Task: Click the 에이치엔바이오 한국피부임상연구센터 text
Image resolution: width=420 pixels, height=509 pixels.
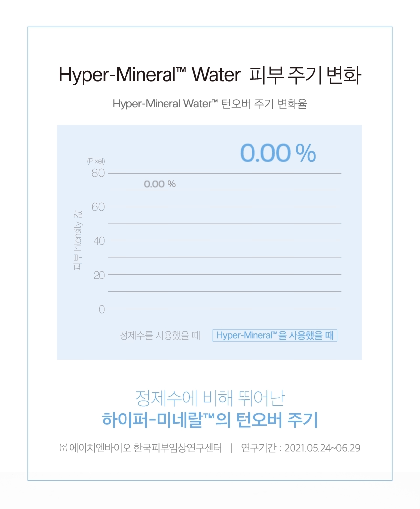Action: pyautogui.click(x=146, y=448)
